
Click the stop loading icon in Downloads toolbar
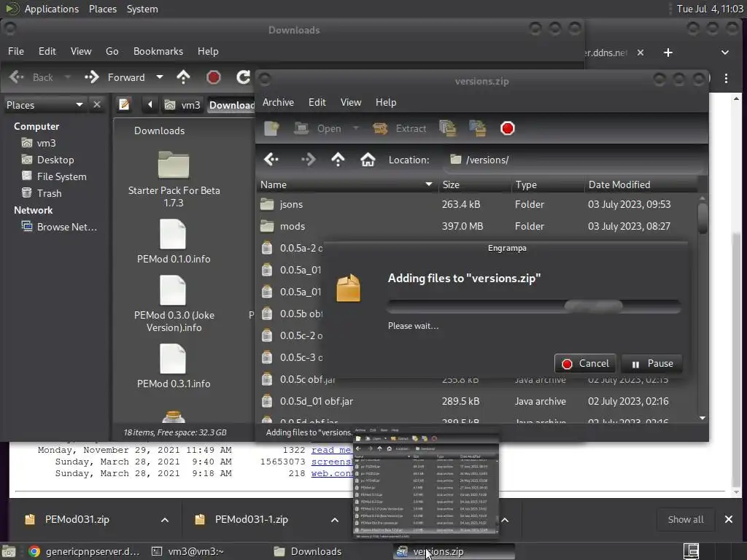click(214, 77)
